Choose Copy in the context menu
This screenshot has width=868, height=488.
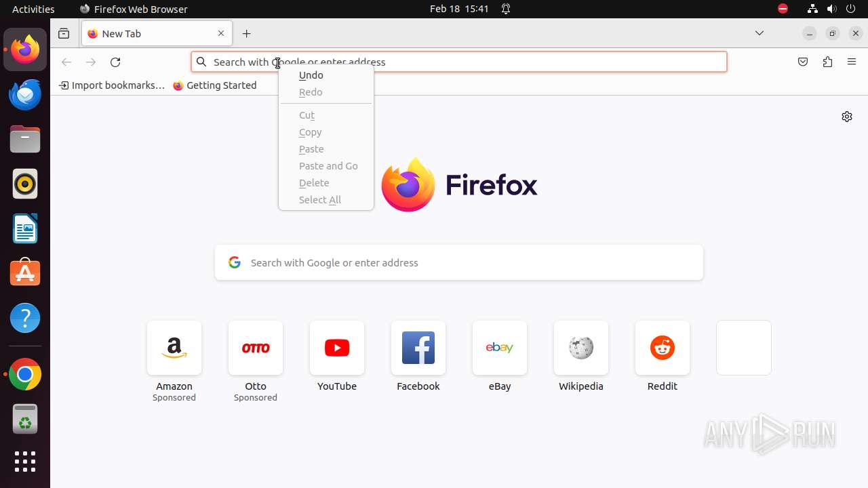click(x=326, y=132)
